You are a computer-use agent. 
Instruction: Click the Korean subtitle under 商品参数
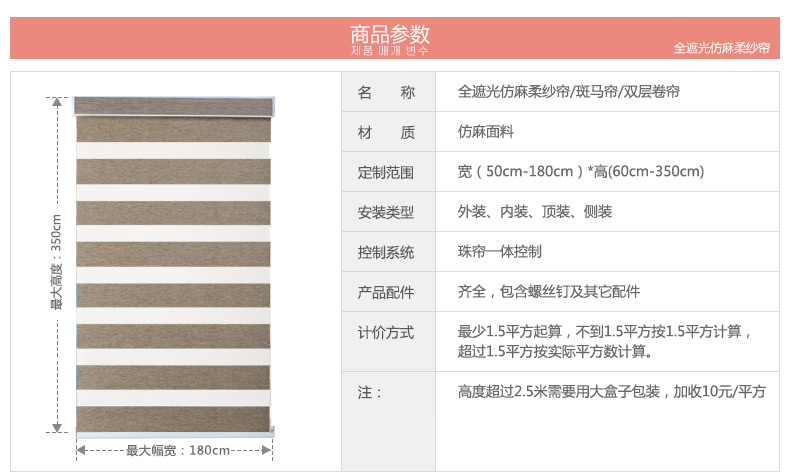click(390, 50)
